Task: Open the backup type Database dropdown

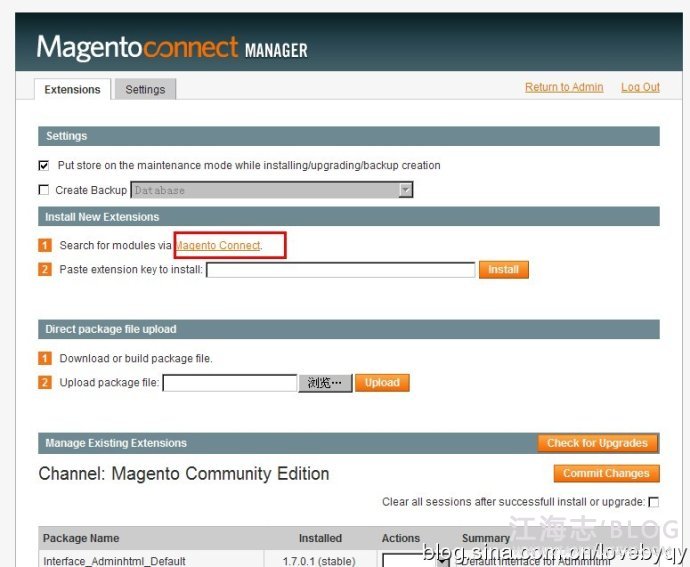Action: 272,190
